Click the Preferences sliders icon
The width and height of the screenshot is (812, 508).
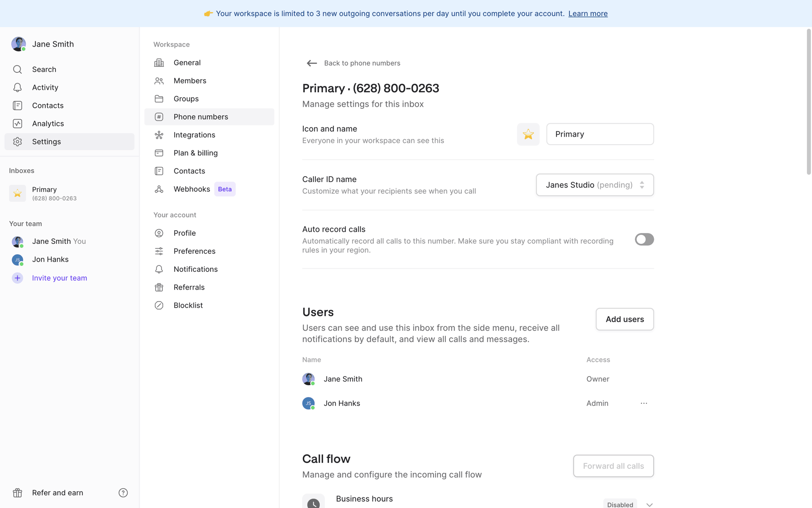tap(159, 251)
